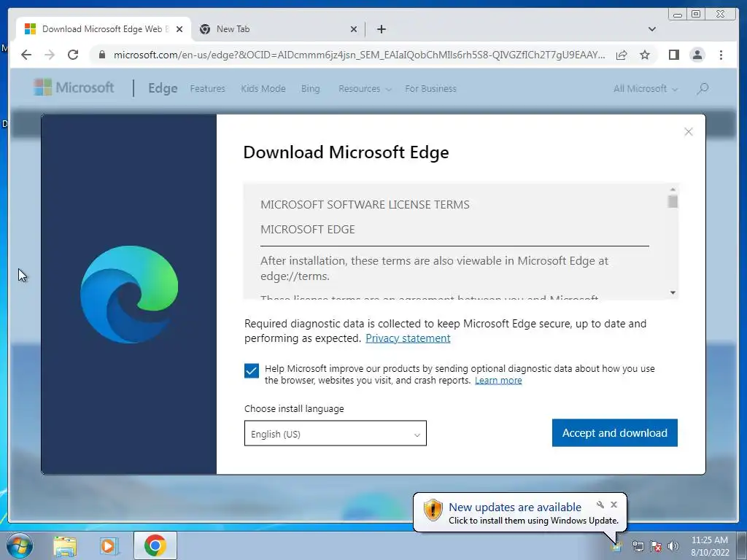Click the volume speaker tray icon
The width and height of the screenshot is (747, 560).
[673, 547]
